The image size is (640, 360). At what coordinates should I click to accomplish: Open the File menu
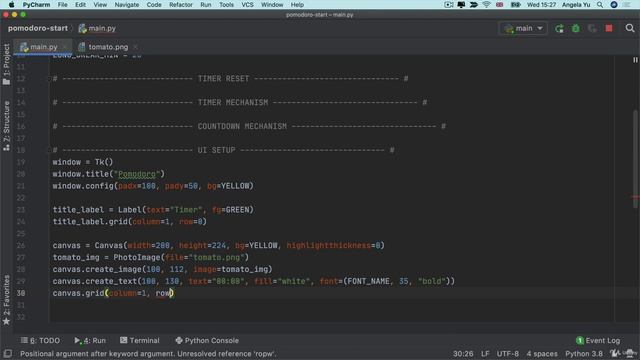tap(62, 5)
